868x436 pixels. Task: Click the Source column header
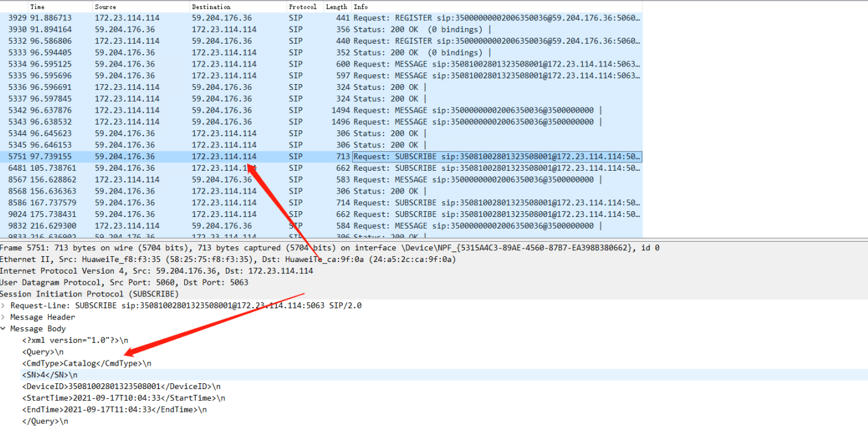pyautogui.click(x=105, y=7)
